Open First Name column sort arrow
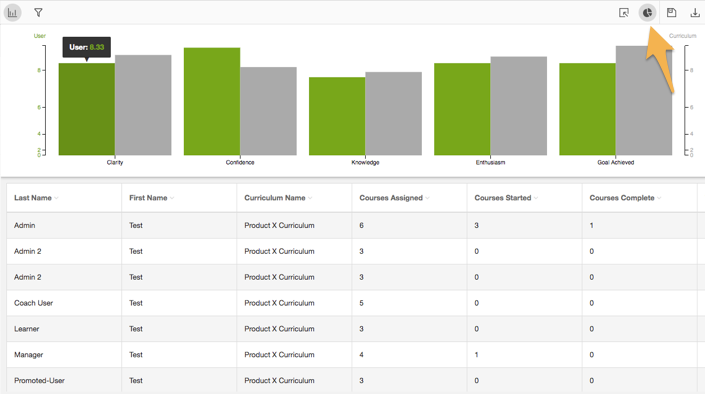 click(x=172, y=198)
